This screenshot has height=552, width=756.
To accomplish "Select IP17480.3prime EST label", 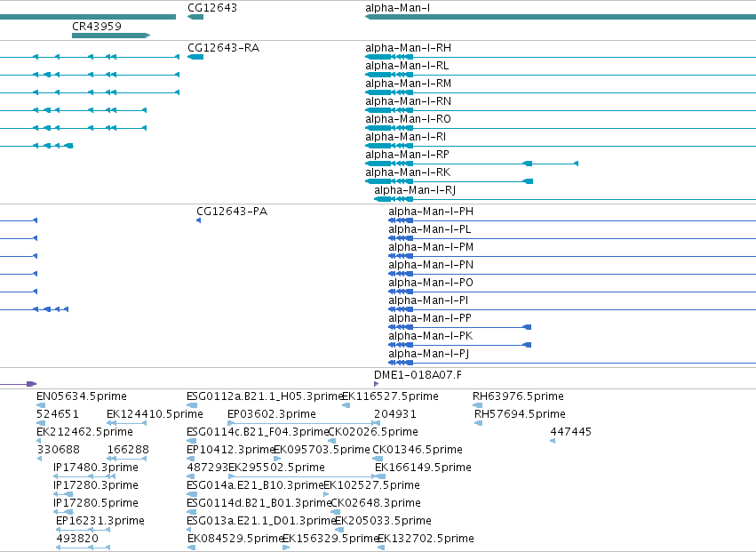I will tap(96, 468).
